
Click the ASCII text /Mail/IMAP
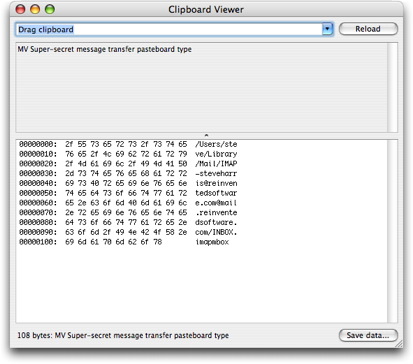216,164
